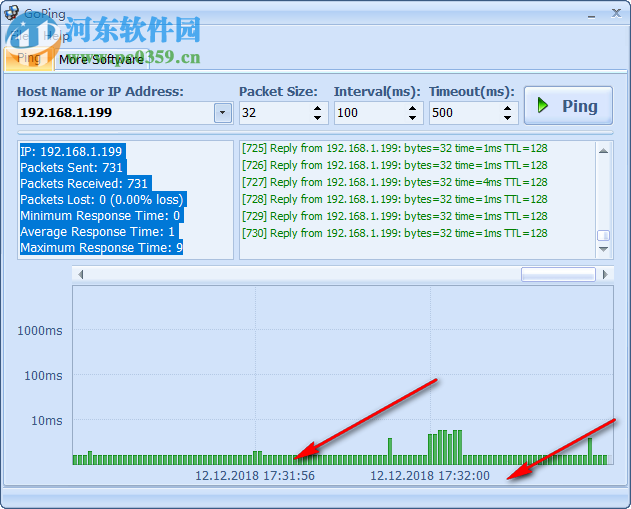This screenshot has width=631, height=509.
Task: Select the 'Packets Received: 731' line
Action: click(85, 183)
